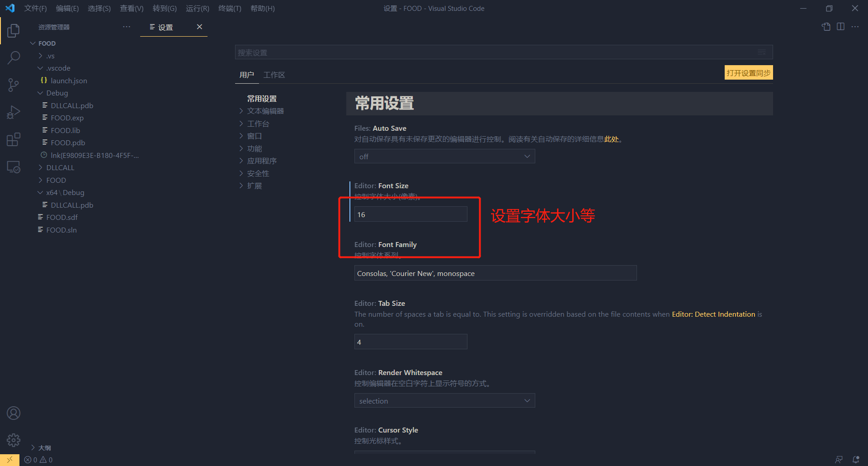Open the Accounts icon in the activity bar
The height and width of the screenshot is (466, 868).
pyautogui.click(x=13, y=413)
